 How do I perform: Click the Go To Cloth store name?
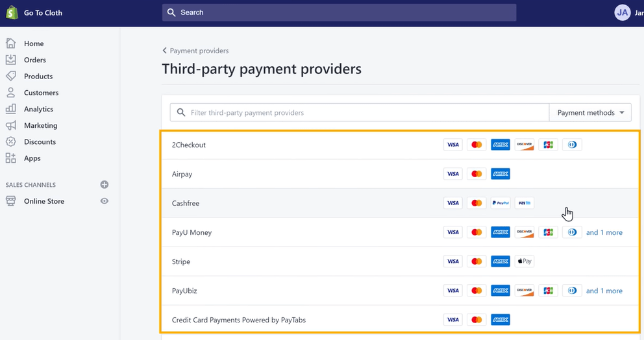pos(43,13)
